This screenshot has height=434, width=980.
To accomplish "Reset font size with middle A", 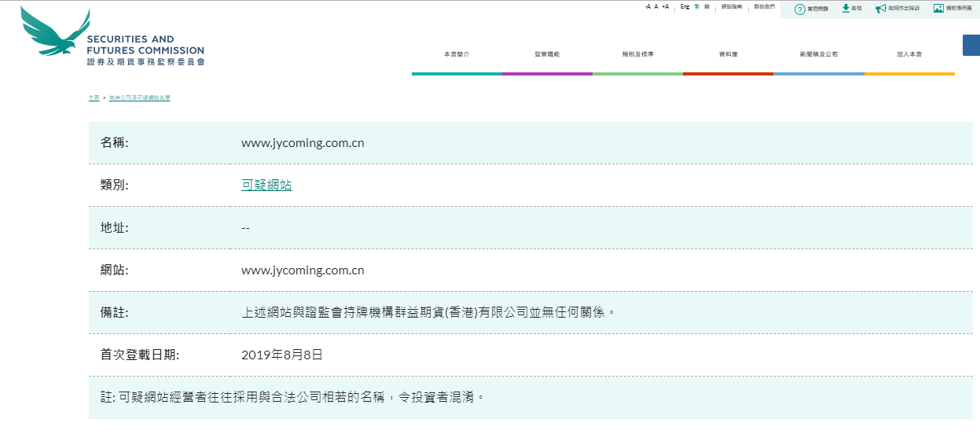I will tap(656, 6).
